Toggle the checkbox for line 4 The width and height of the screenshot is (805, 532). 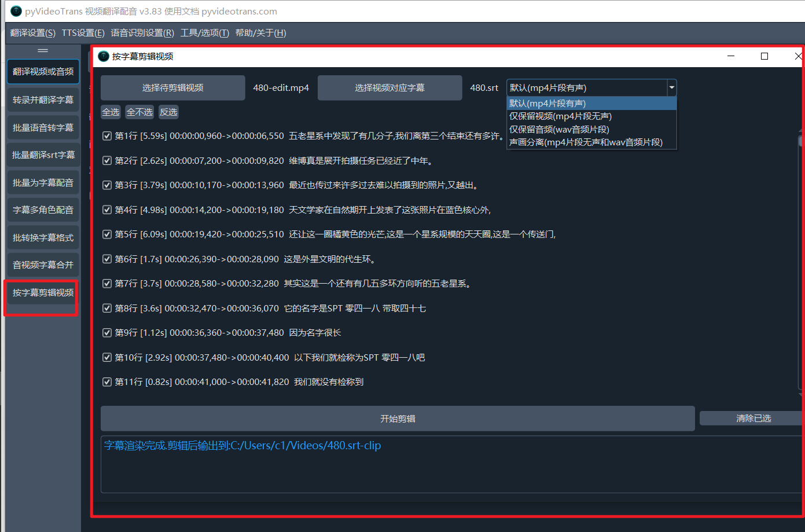coord(107,210)
